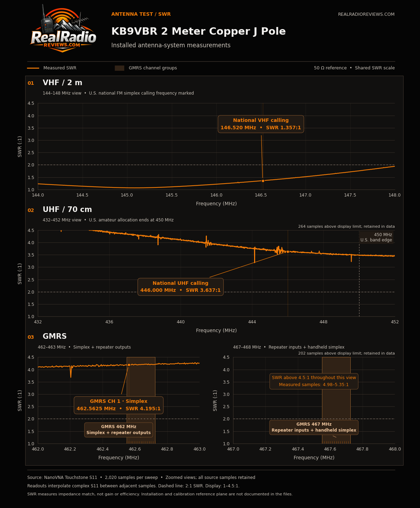The height and width of the screenshot is (508, 420).
Task: Click the 'UHF / 70 cm' section heading
Action: [x=67, y=210]
